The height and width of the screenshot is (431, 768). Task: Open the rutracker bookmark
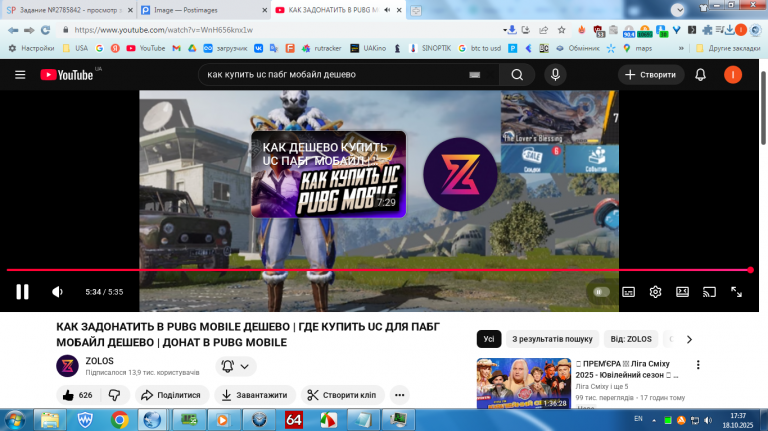pos(321,48)
